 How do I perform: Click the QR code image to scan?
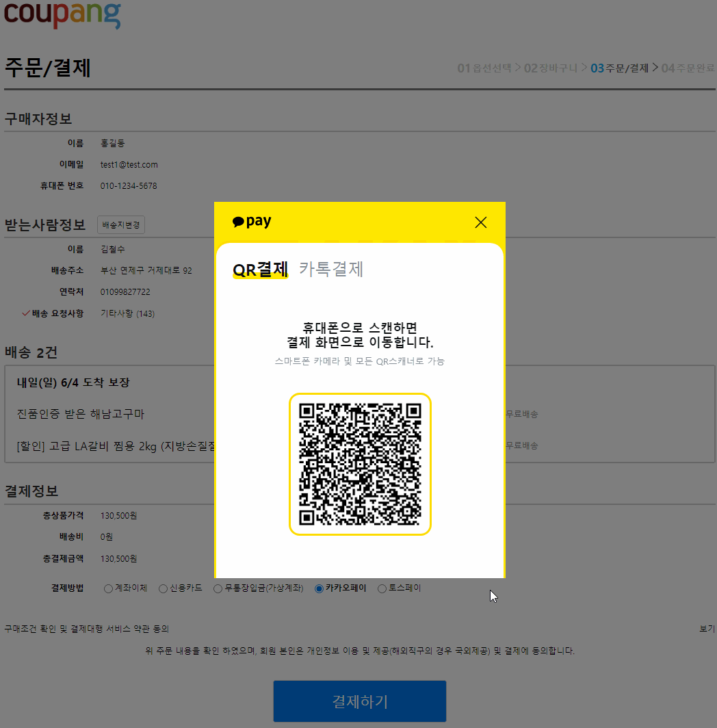click(359, 464)
